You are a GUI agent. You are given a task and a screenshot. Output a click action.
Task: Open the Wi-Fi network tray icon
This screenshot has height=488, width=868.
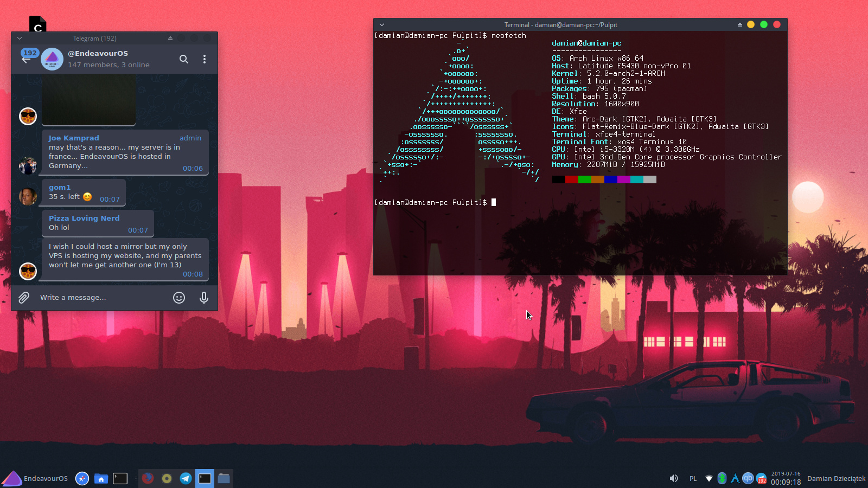tap(709, 478)
